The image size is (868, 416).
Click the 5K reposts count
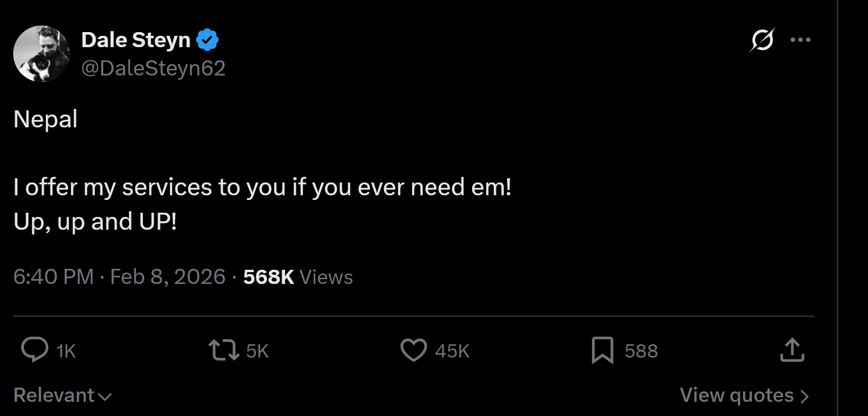click(x=257, y=351)
